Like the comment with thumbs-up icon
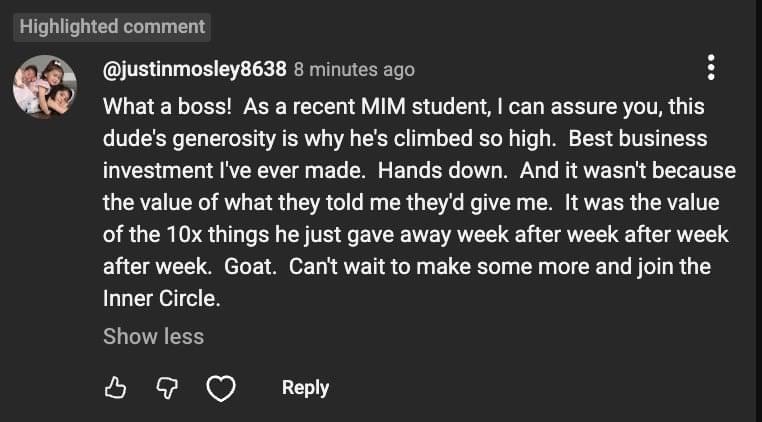The width and height of the screenshot is (762, 422). coord(116,388)
